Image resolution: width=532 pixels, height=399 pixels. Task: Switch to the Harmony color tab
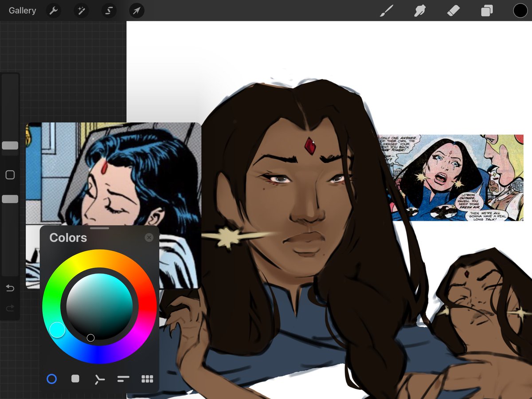[x=100, y=379]
